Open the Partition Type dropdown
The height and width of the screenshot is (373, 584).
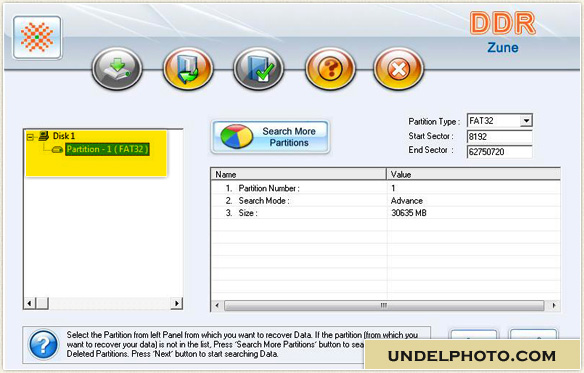tap(526, 121)
